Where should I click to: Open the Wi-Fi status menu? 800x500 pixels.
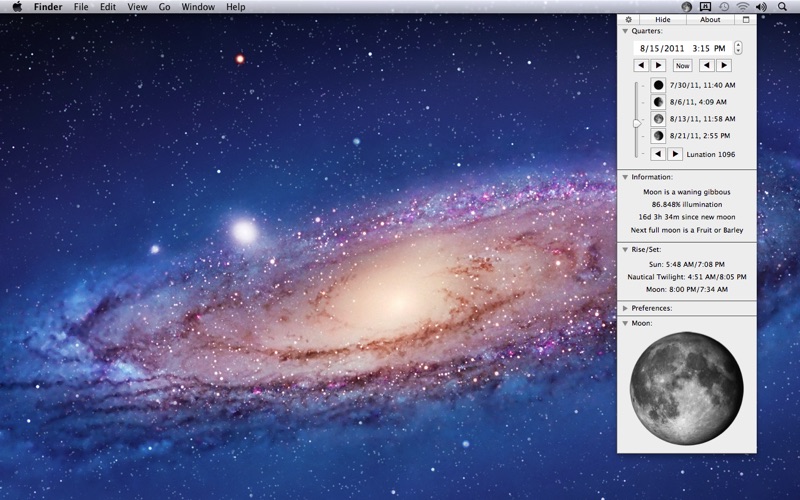point(743,7)
